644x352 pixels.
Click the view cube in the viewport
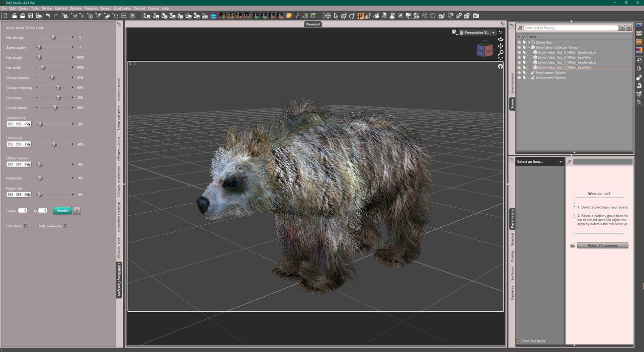pos(485,50)
